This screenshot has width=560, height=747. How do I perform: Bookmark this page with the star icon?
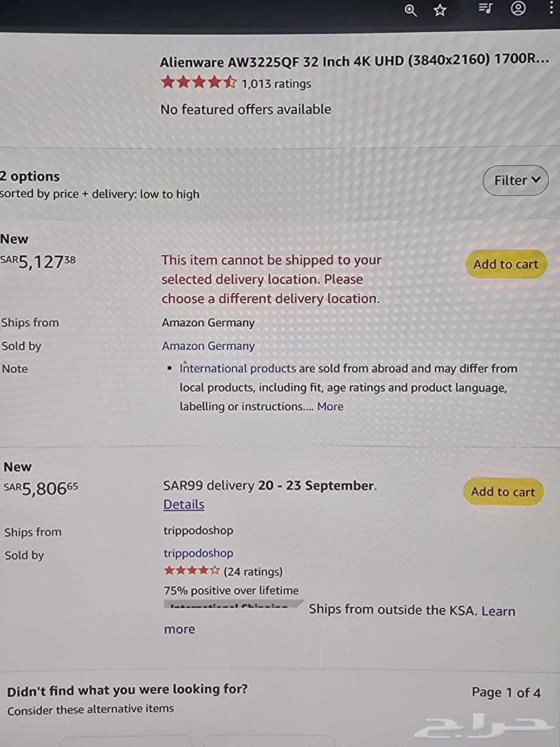[441, 10]
